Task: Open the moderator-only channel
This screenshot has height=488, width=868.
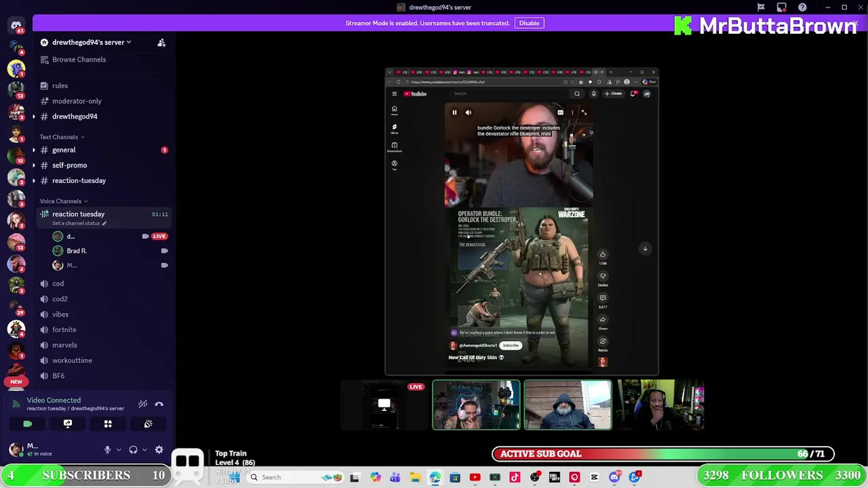Action: [77, 101]
